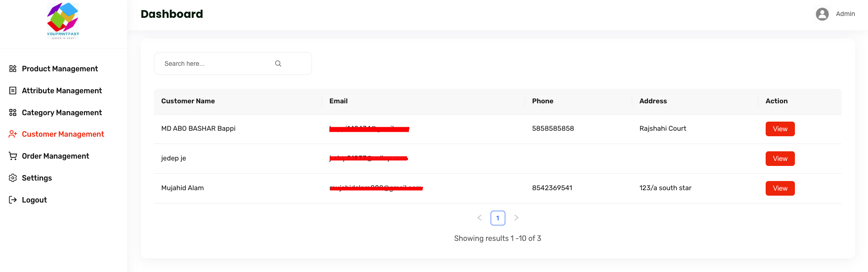
Task: View customer MD ABO BASHAR Bappi
Action: [x=780, y=129]
